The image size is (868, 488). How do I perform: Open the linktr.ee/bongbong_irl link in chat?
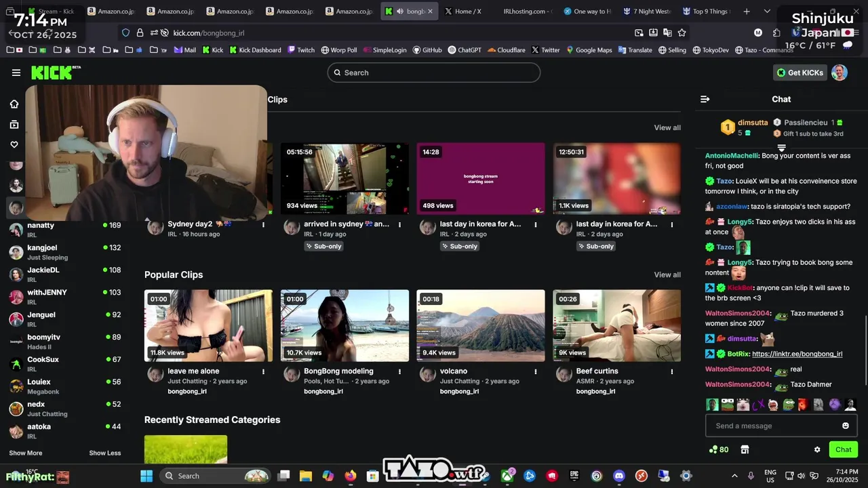(797, 354)
